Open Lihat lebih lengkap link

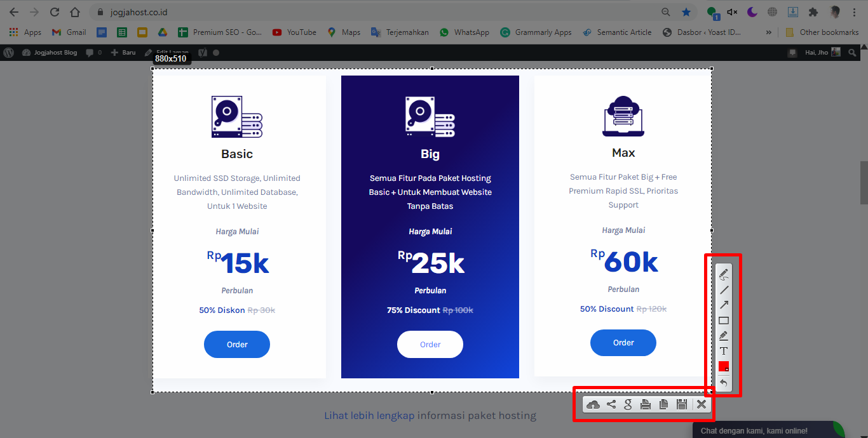point(369,416)
